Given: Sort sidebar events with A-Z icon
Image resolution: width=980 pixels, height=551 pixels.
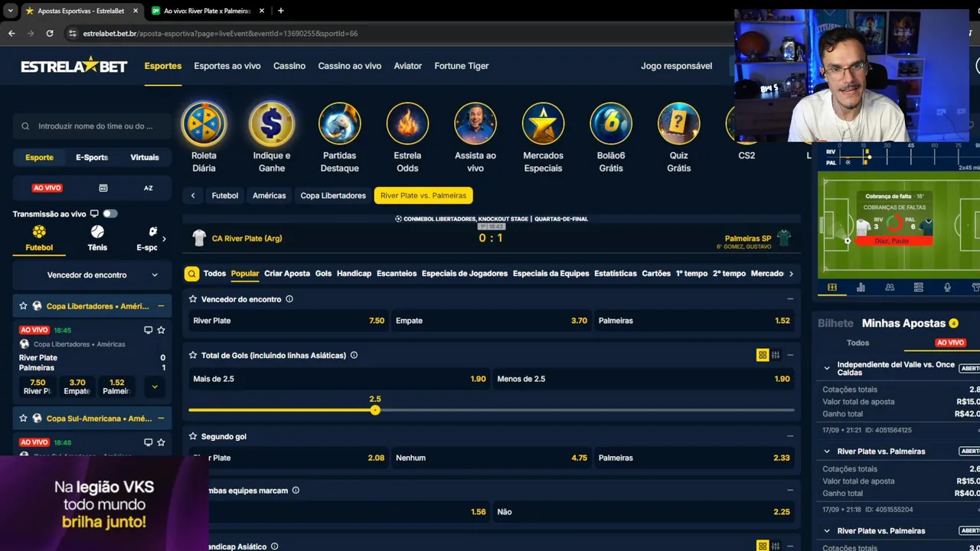Looking at the screenshot, I should tap(149, 188).
